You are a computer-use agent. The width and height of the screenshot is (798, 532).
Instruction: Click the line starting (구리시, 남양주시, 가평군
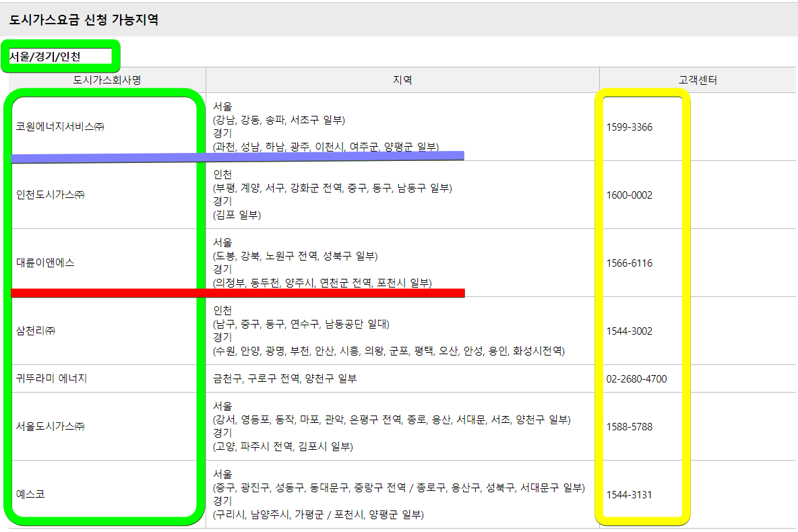tap(318, 514)
